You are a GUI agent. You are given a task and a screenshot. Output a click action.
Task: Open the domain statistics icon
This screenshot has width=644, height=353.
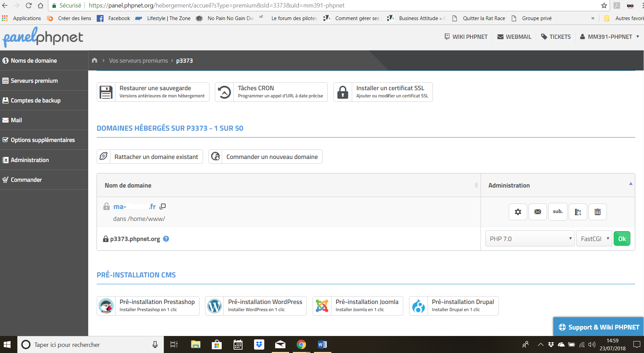coord(578,212)
